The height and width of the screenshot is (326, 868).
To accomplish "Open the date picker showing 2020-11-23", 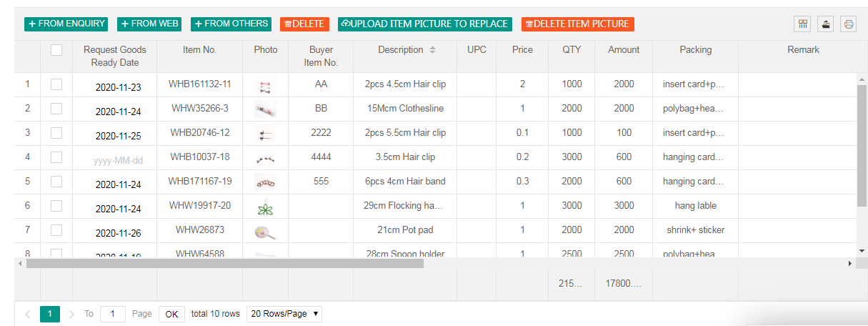I will tap(118, 88).
